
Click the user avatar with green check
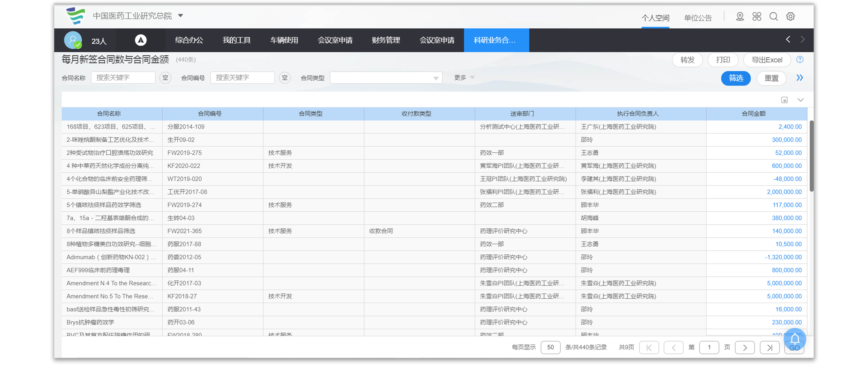pyautogui.click(x=73, y=40)
